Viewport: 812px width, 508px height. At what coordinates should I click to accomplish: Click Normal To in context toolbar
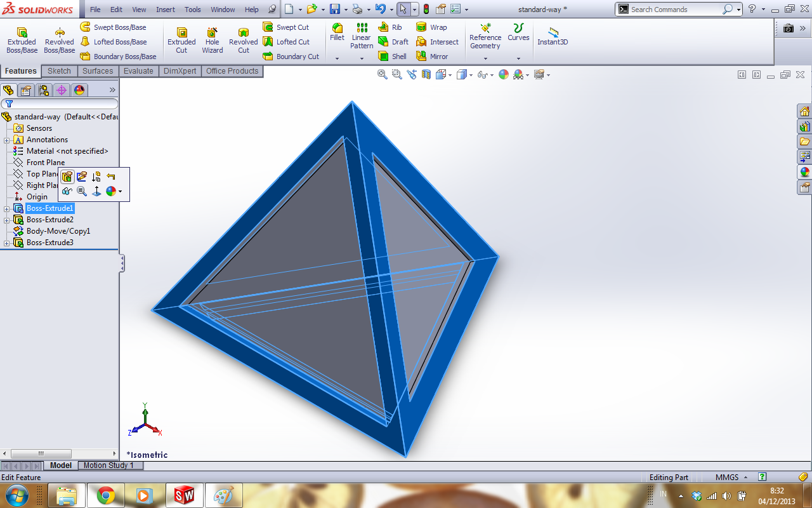click(x=96, y=191)
